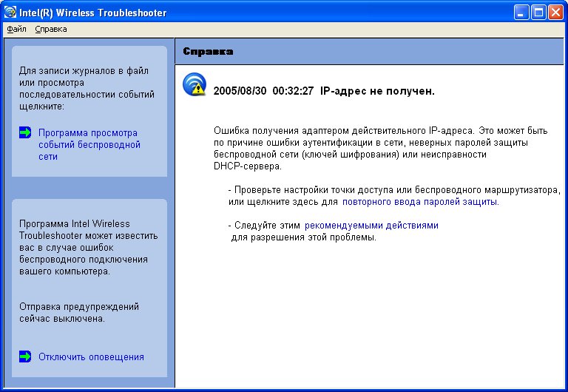Open the Файл menu
568x392 pixels.
click(16, 29)
